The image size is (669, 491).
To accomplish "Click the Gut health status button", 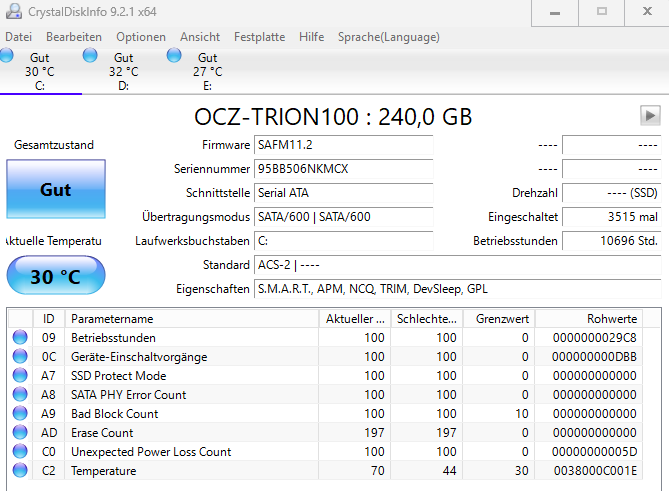I will pos(56,189).
